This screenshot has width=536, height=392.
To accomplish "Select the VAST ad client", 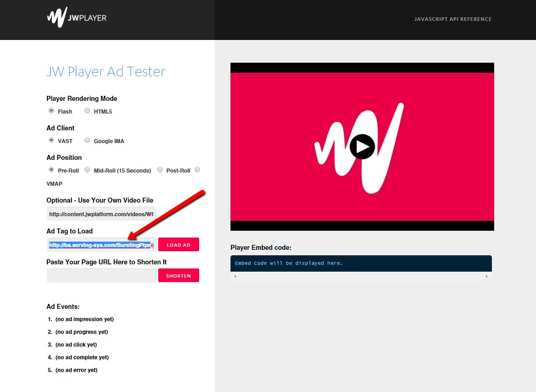I will point(51,140).
